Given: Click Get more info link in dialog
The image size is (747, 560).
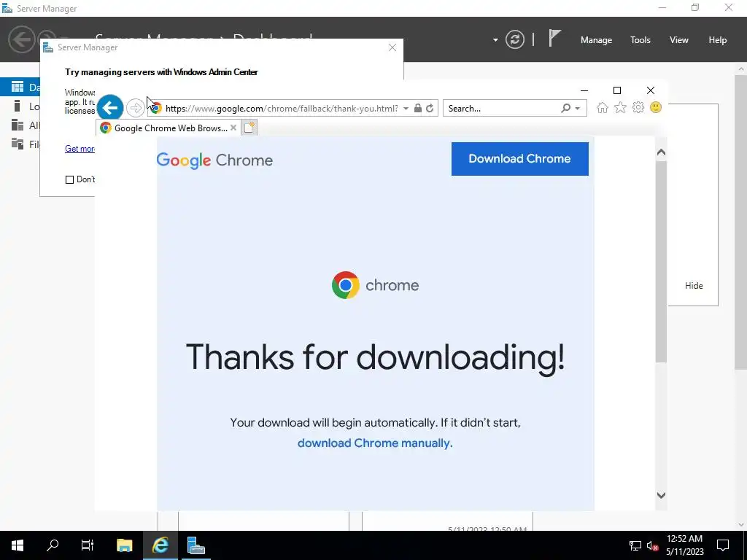Looking at the screenshot, I should [80, 149].
